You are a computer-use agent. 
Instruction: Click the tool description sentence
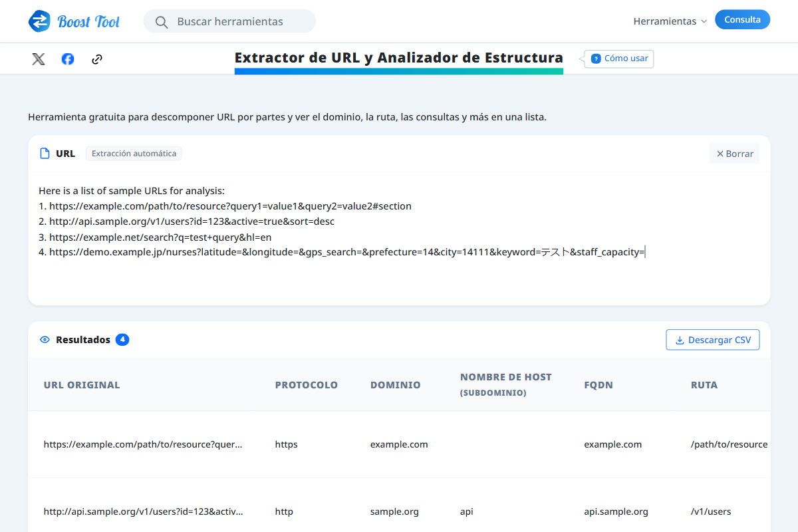coord(287,117)
